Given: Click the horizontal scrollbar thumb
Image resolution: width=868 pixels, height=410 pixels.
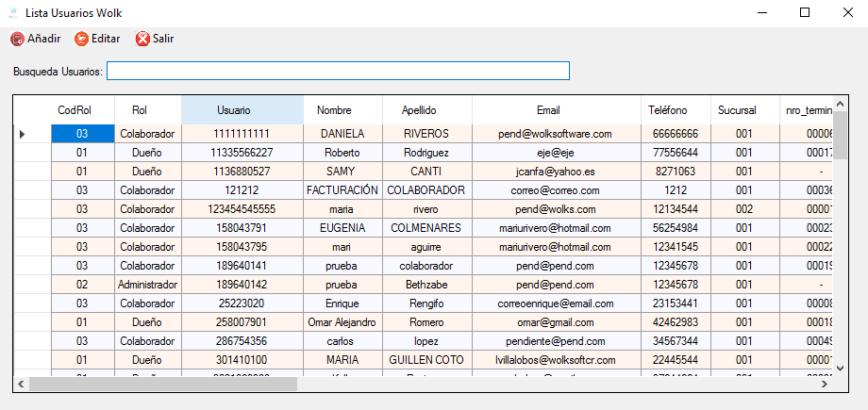Looking at the screenshot, I should [163, 384].
